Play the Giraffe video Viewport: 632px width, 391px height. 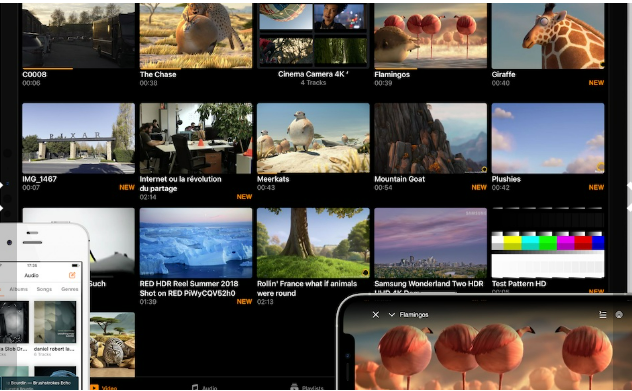(548, 35)
